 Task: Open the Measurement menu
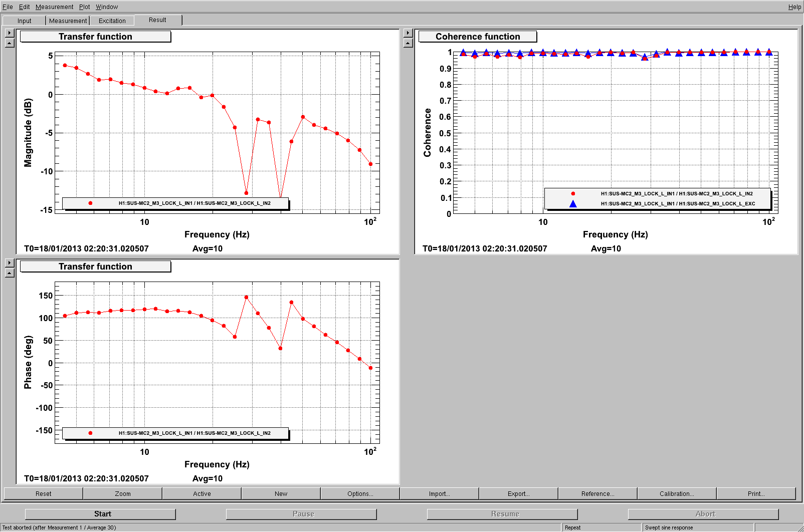54,7
